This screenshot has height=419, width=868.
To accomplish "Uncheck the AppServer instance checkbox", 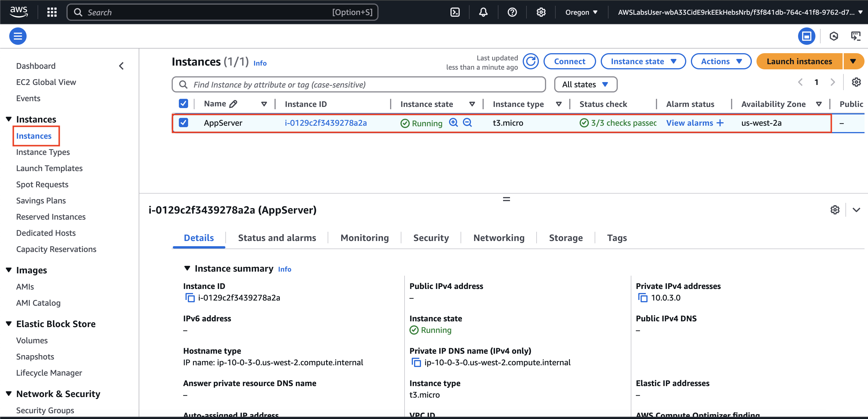I will [183, 122].
